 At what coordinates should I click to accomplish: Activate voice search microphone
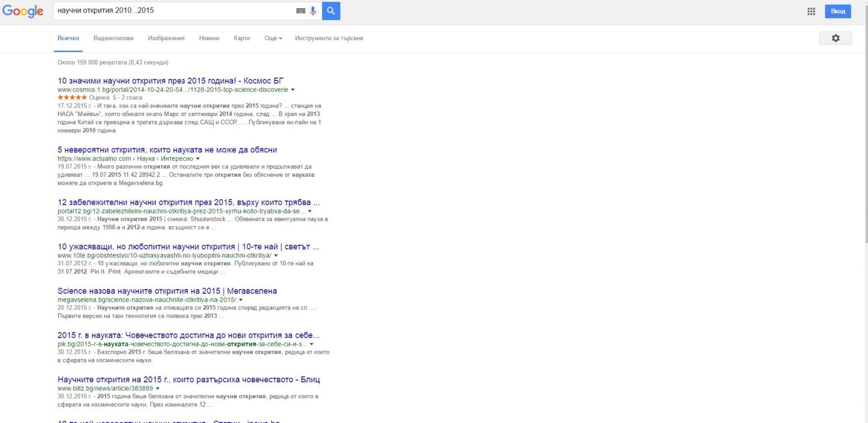coord(313,11)
